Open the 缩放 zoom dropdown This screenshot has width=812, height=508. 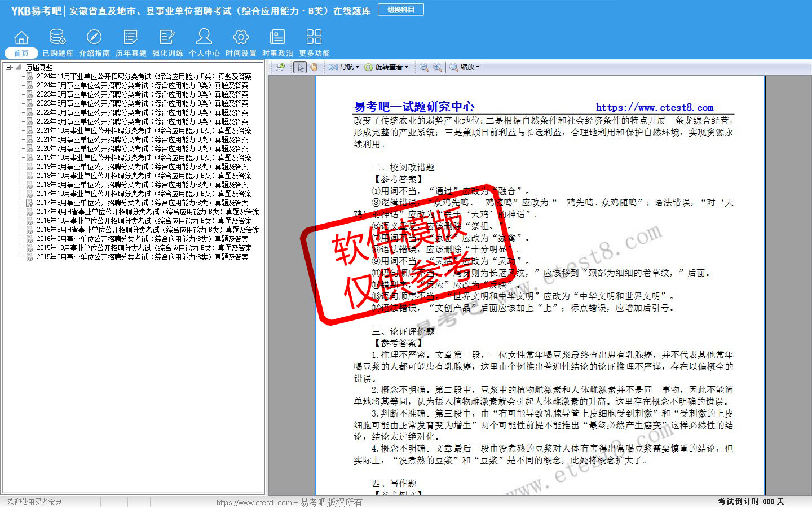(465, 67)
